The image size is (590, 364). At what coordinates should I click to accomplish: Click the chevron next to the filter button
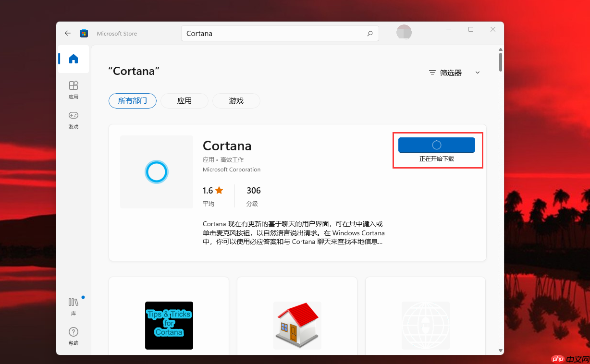tap(477, 73)
